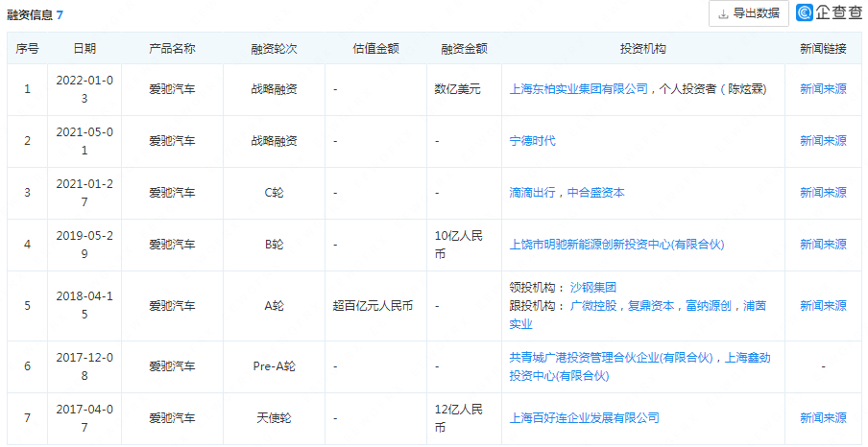The image size is (868, 447).
Task: Open 上海百好连企业发展有限公司 link
Action: (x=584, y=417)
